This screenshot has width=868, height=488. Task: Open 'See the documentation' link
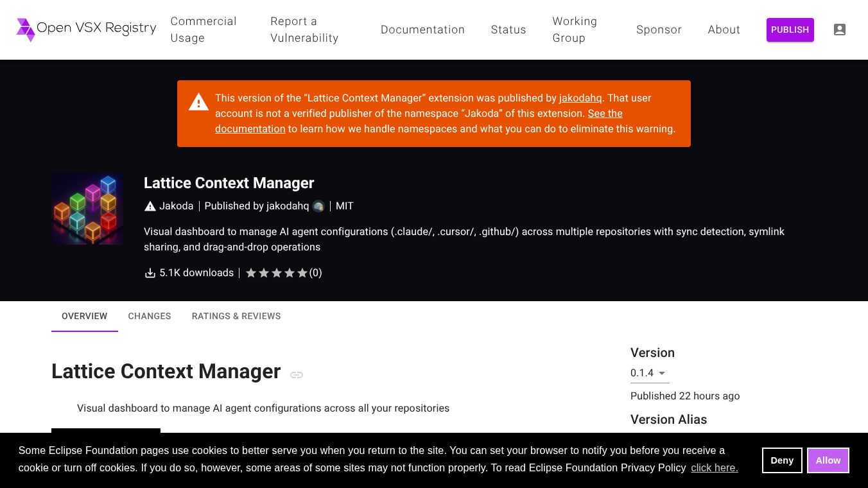click(419, 121)
